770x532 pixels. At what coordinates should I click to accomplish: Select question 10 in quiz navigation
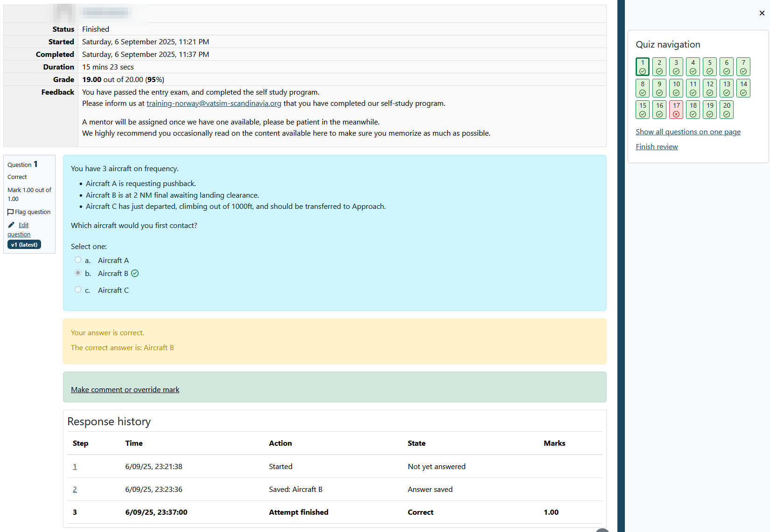pyautogui.click(x=676, y=88)
